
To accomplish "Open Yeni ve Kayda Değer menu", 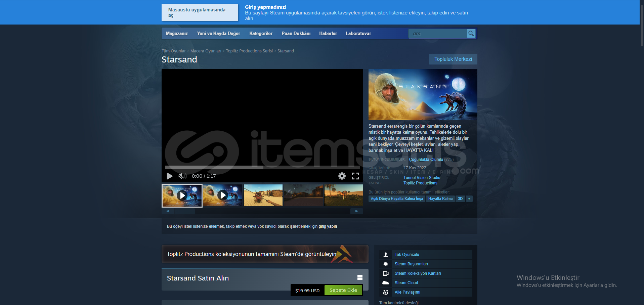I will (x=218, y=34).
